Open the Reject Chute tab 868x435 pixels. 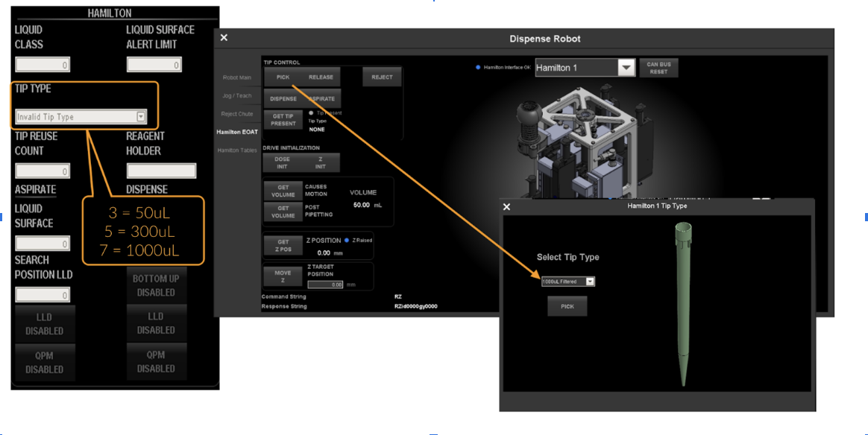click(237, 114)
